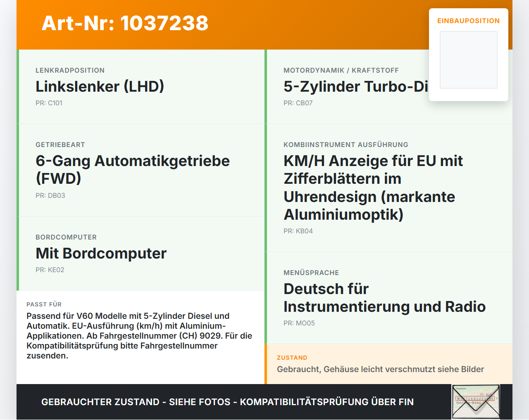Click code PR: KB04
This screenshot has height=420, width=529.
[298, 231]
